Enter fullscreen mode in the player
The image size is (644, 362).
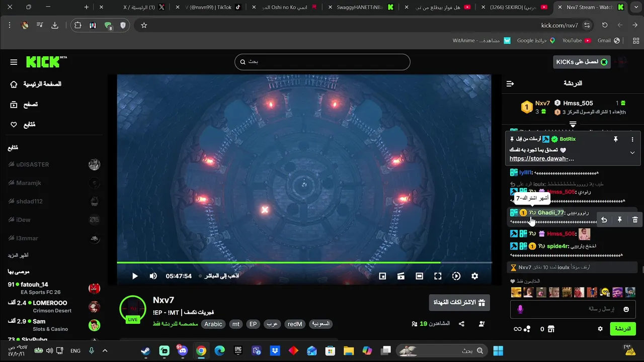pos(438,276)
